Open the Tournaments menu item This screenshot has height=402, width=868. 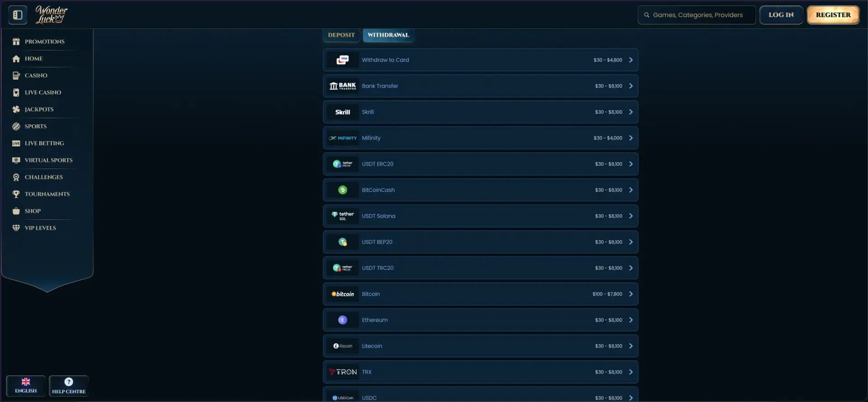[47, 194]
